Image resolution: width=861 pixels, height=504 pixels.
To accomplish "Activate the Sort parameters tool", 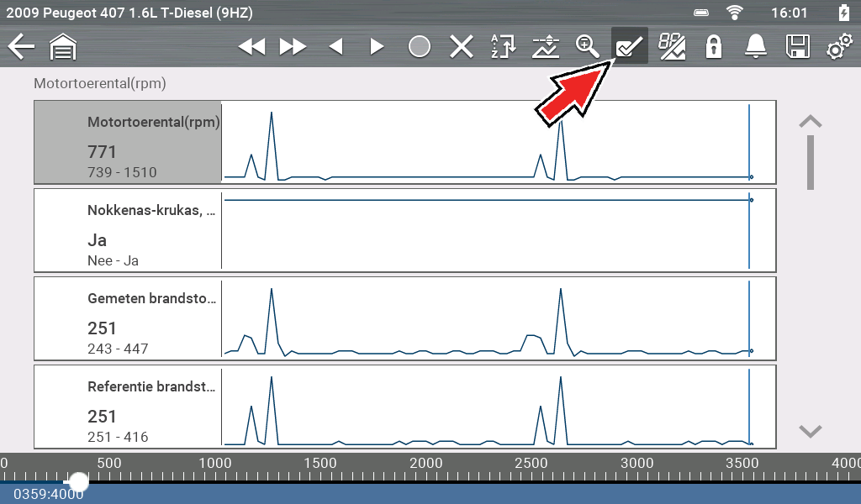I will click(x=503, y=46).
